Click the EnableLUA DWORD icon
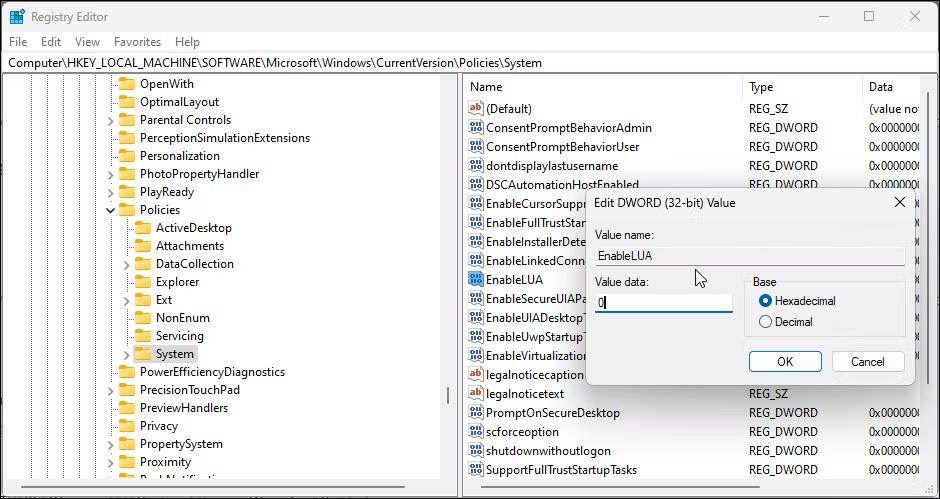The image size is (940, 499). pos(475,279)
